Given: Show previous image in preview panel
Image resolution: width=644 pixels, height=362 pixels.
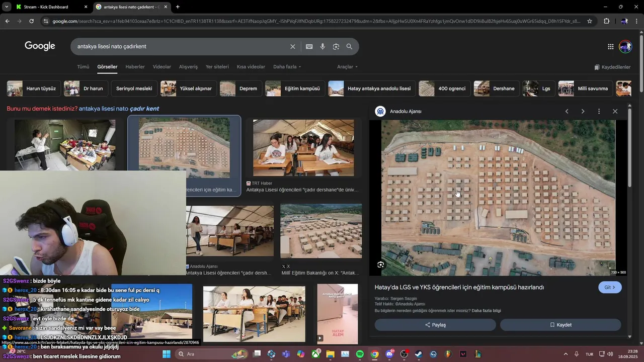Looking at the screenshot, I should pos(567,111).
